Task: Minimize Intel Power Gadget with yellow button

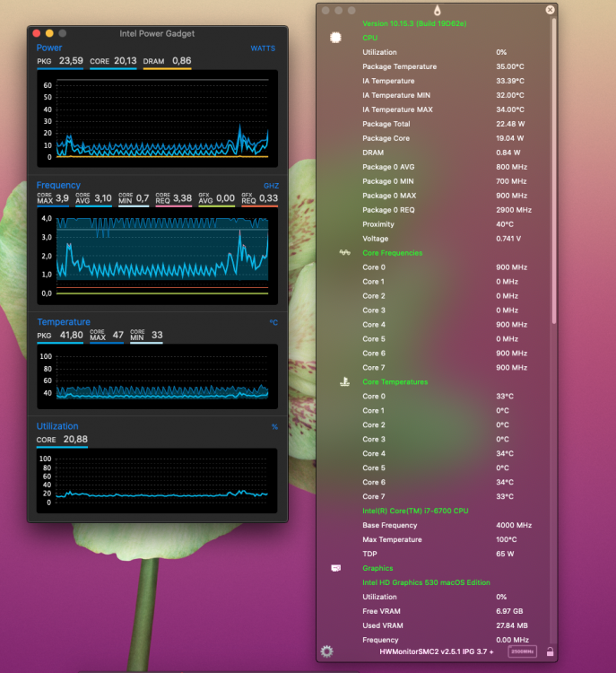Action: [49, 33]
